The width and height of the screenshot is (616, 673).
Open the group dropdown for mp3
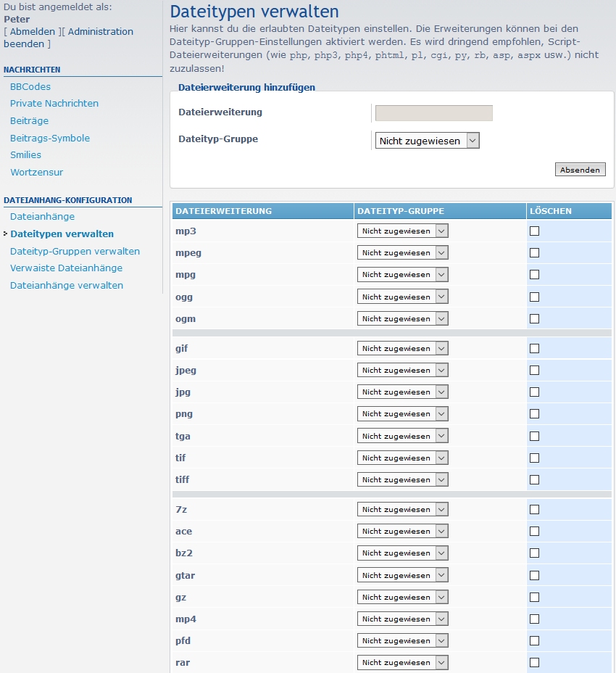click(x=403, y=231)
